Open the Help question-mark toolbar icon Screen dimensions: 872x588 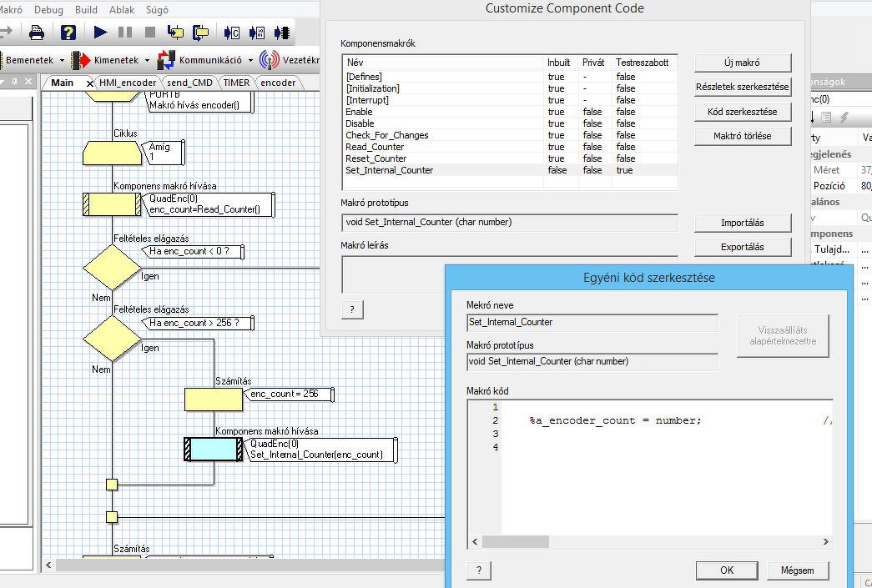point(68,33)
